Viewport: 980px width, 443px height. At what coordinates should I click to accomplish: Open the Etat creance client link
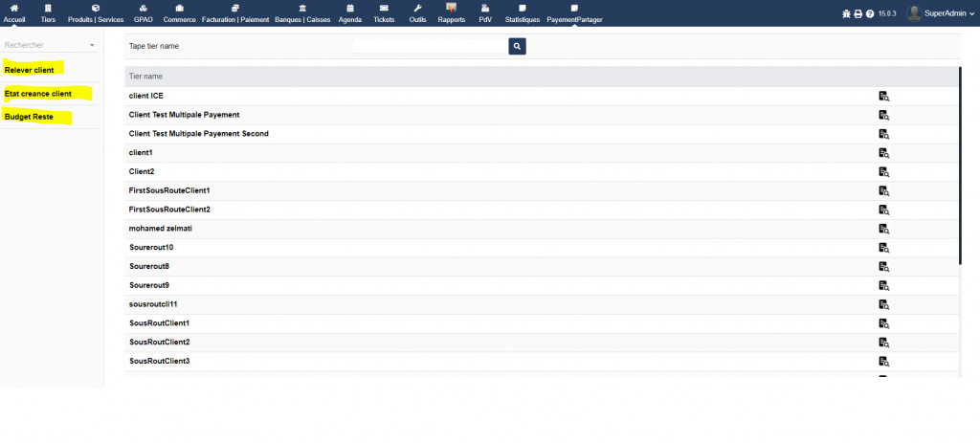pyautogui.click(x=37, y=94)
